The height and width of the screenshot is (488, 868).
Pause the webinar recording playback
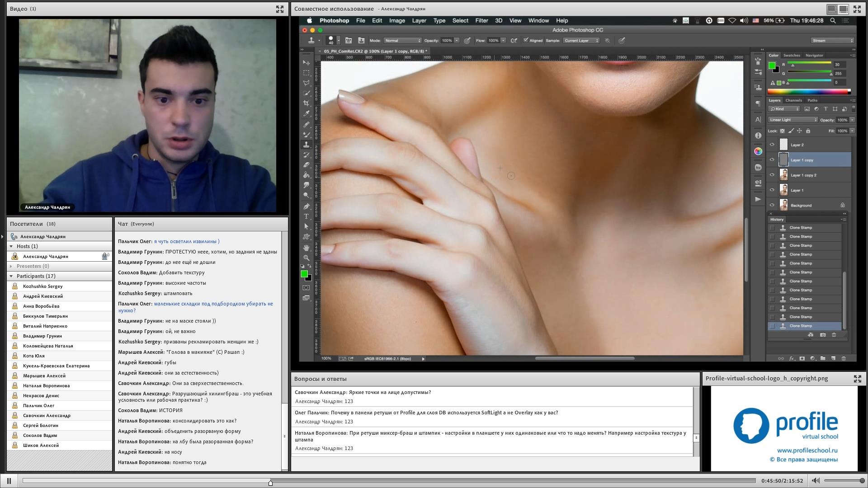(9, 481)
